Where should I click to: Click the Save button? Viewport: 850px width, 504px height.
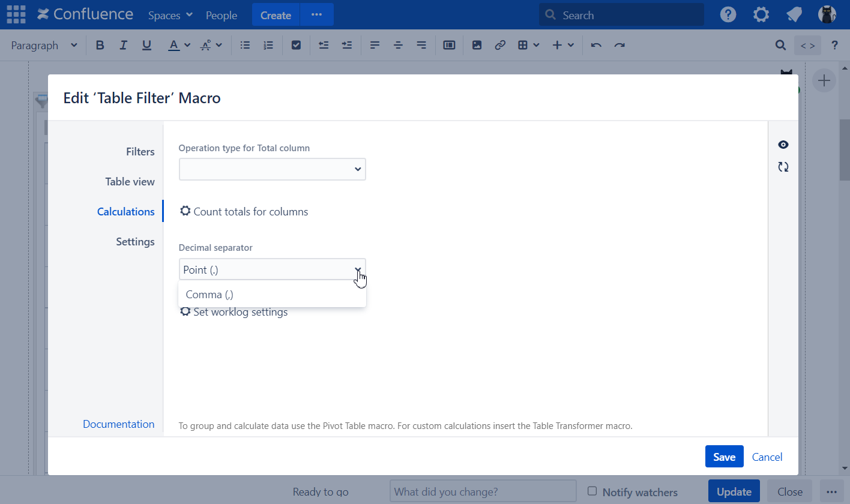724,457
